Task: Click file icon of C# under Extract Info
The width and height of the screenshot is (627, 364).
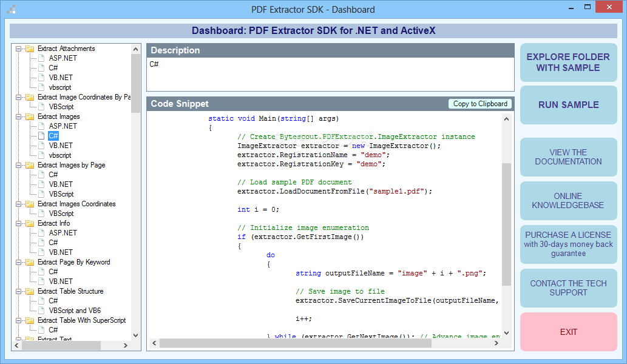Action: [41, 243]
